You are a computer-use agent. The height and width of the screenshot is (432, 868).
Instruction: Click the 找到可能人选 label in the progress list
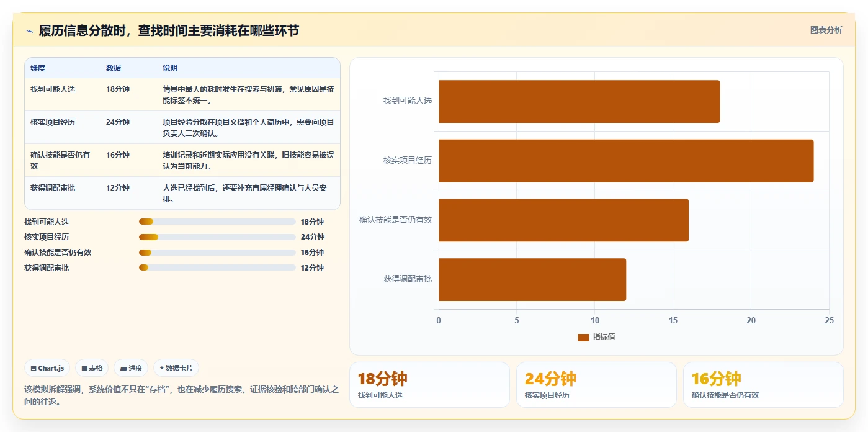click(47, 222)
